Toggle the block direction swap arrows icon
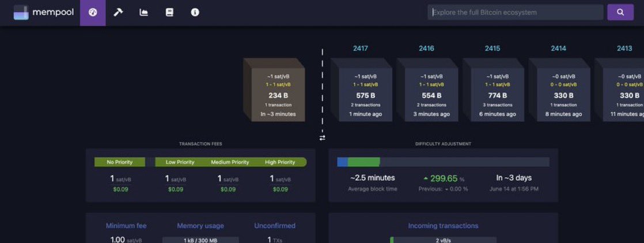 [323, 137]
